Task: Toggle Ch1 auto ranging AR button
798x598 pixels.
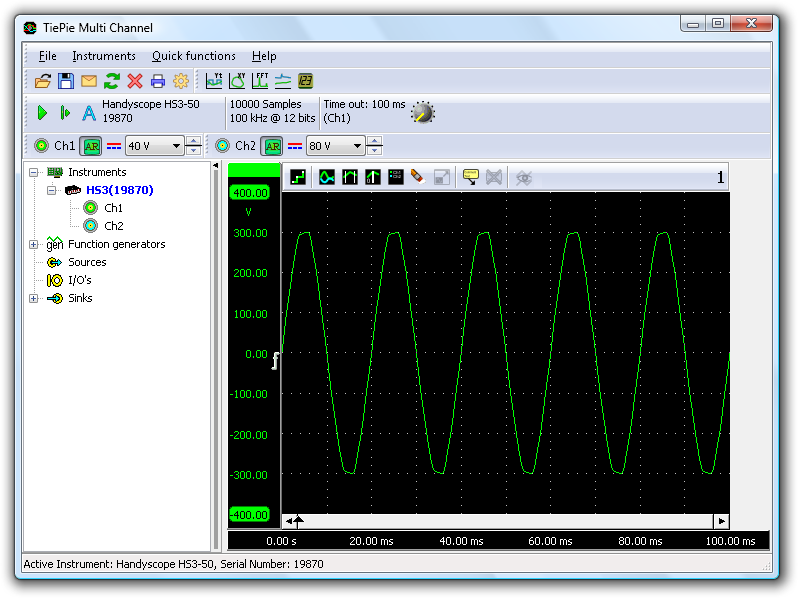Action: [x=92, y=146]
